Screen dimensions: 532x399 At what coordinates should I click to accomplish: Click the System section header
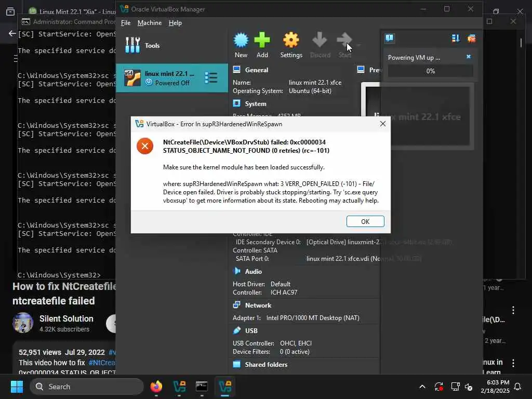point(256,104)
